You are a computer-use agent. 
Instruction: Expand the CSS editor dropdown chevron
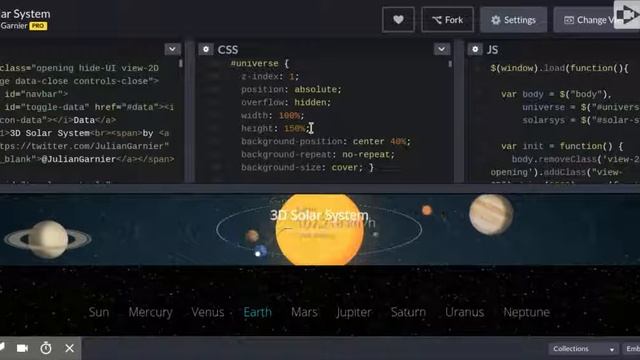(442, 49)
